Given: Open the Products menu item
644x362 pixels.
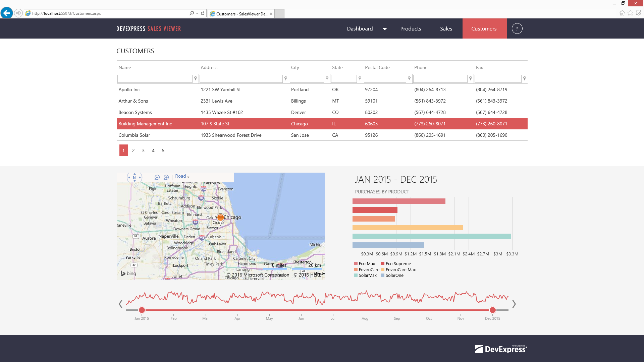Looking at the screenshot, I should click(x=411, y=28).
